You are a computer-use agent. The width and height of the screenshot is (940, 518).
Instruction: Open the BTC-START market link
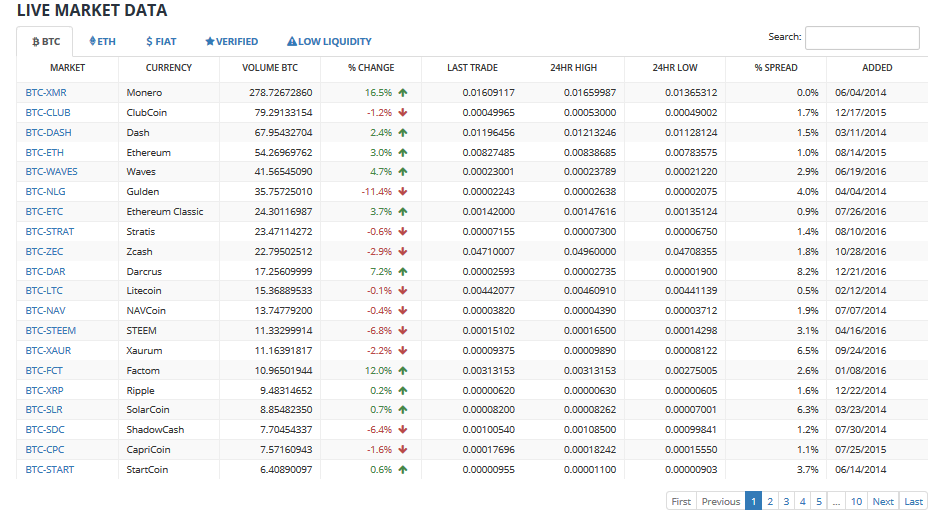click(50, 469)
